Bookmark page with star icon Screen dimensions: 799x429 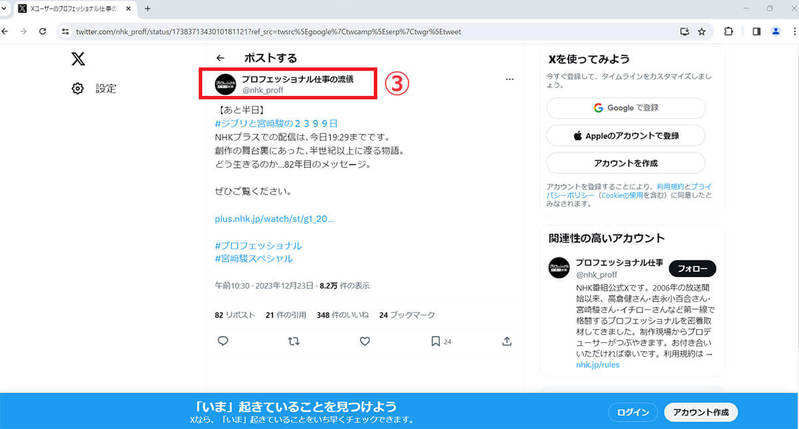tap(702, 32)
